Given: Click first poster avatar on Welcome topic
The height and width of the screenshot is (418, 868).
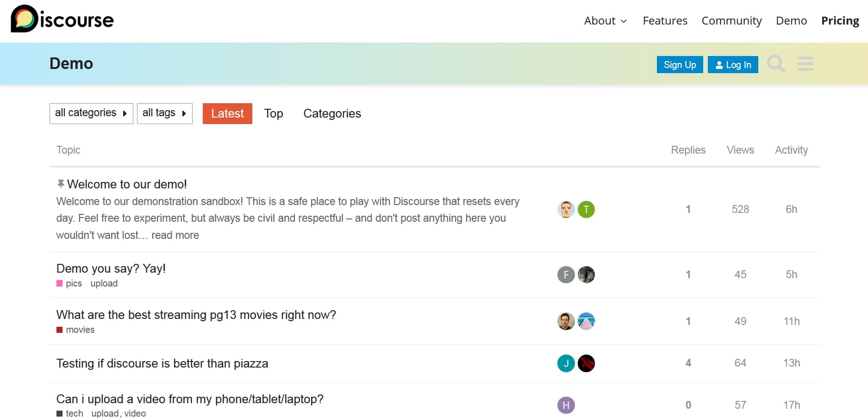Looking at the screenshot, I should click(x=566, y=209).
